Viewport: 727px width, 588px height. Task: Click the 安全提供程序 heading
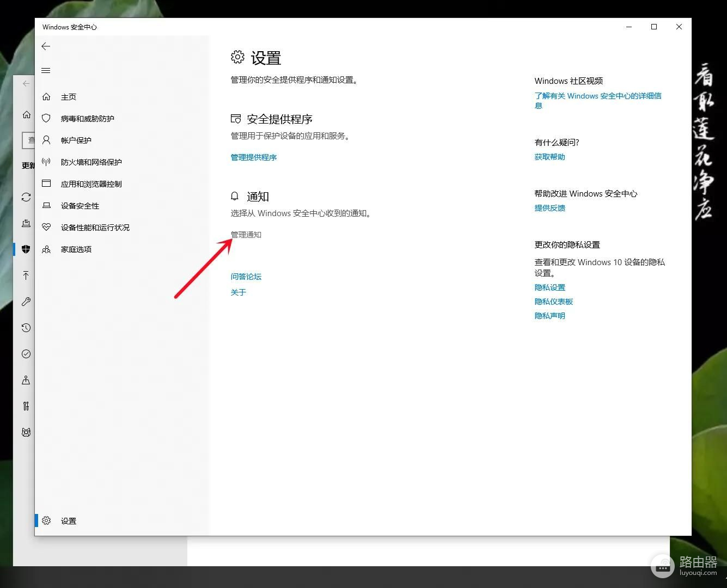pos(279,119)
